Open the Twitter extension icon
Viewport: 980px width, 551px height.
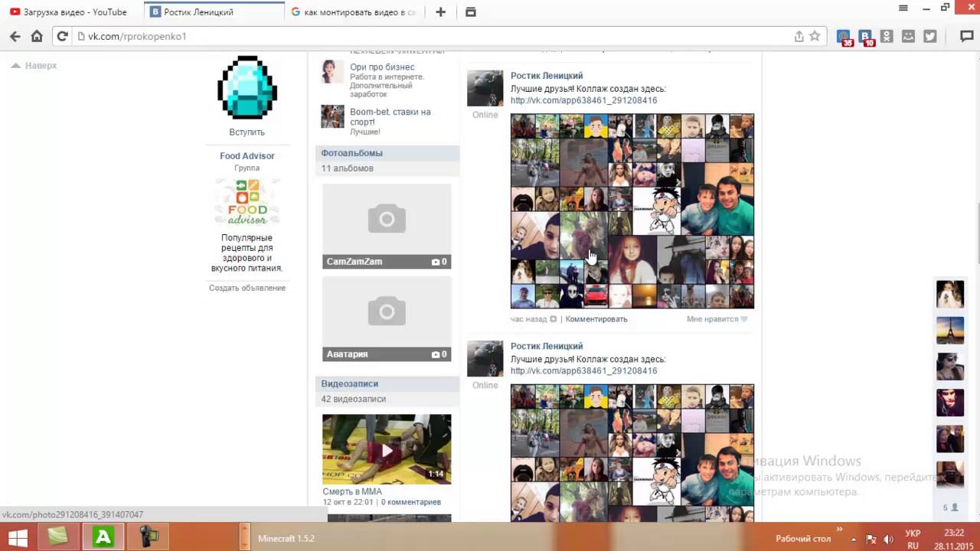coord(929,36)
